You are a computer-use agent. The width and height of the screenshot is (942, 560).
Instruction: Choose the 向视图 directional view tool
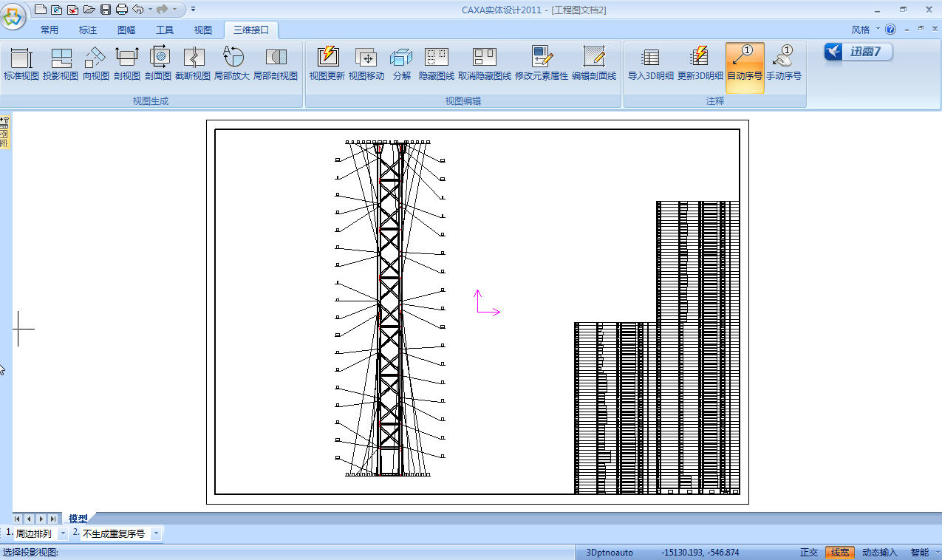pyautogui.click(x=96, y=64)
